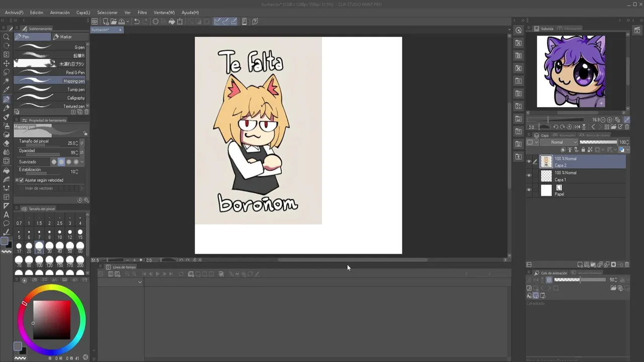The image size is (644, 362).
Task: Hide the Papel layer
Action: click(x=529, y=190)
